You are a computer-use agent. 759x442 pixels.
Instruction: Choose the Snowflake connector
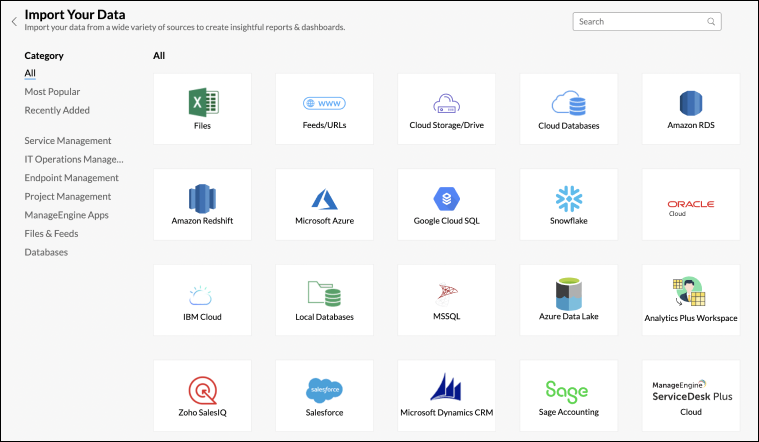(x=568, y=204)
